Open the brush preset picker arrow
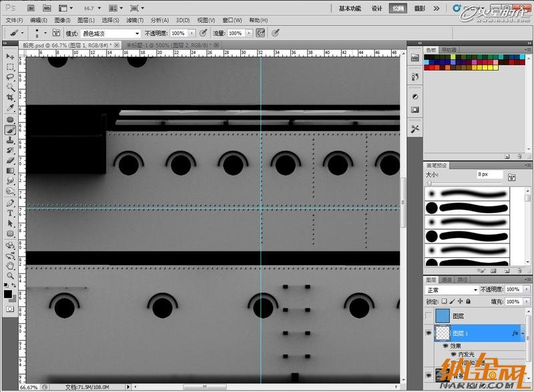 click(45, 33)
